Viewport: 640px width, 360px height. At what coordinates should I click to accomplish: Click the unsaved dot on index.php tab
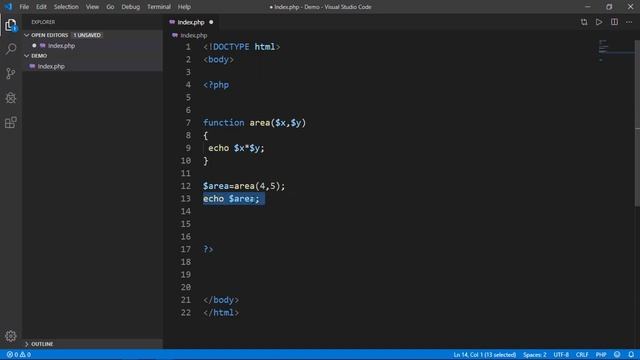pos(211,22)
